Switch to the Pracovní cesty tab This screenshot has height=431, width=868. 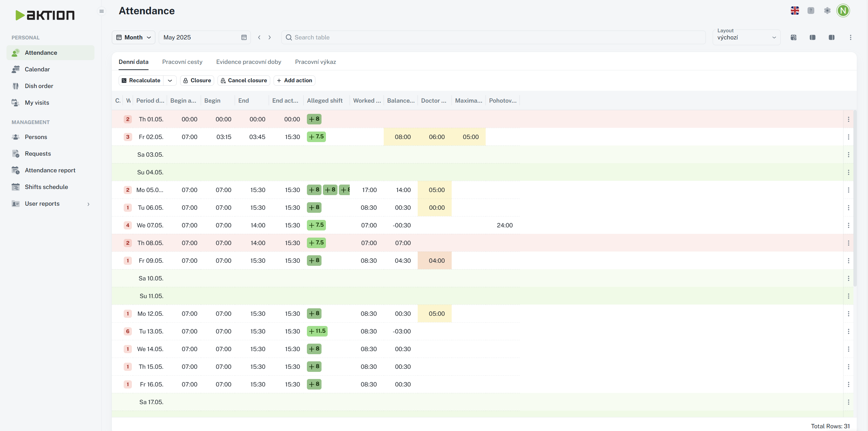pos(182,62)
